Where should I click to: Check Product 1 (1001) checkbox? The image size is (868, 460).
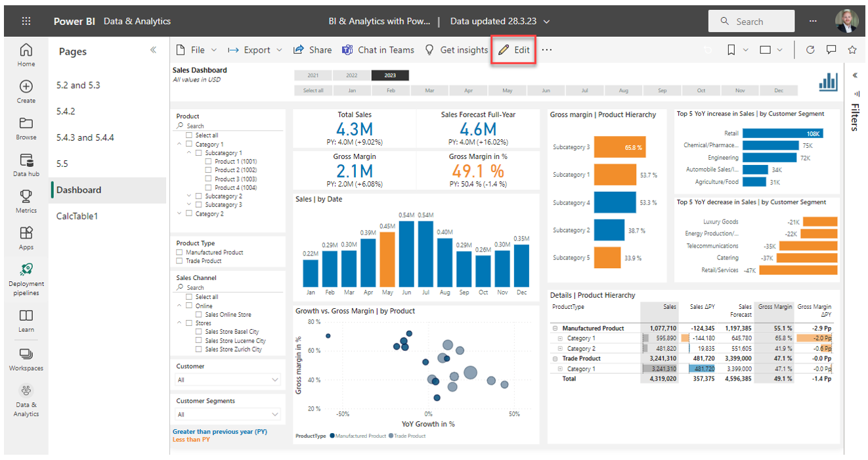[x=208, y=162]
